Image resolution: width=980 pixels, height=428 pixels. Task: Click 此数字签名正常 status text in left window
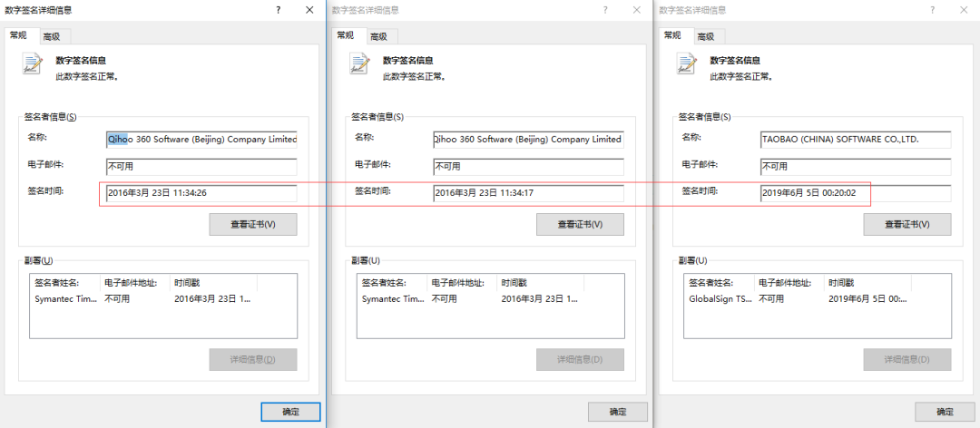87,77
